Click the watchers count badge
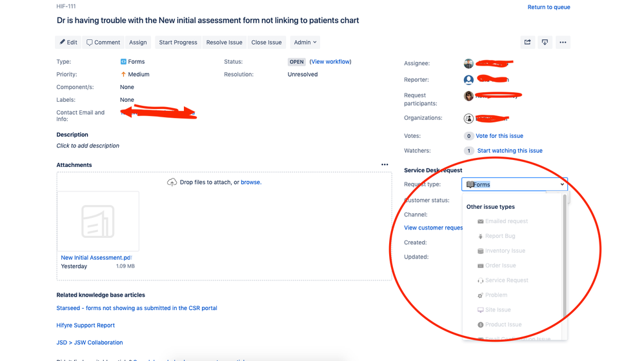644x361 pixels. pos(468,151)
